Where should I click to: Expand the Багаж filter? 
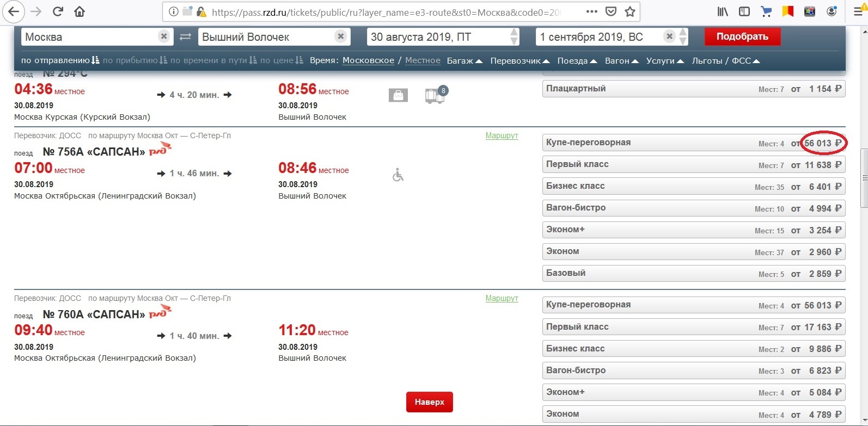[x=464, y=61]
